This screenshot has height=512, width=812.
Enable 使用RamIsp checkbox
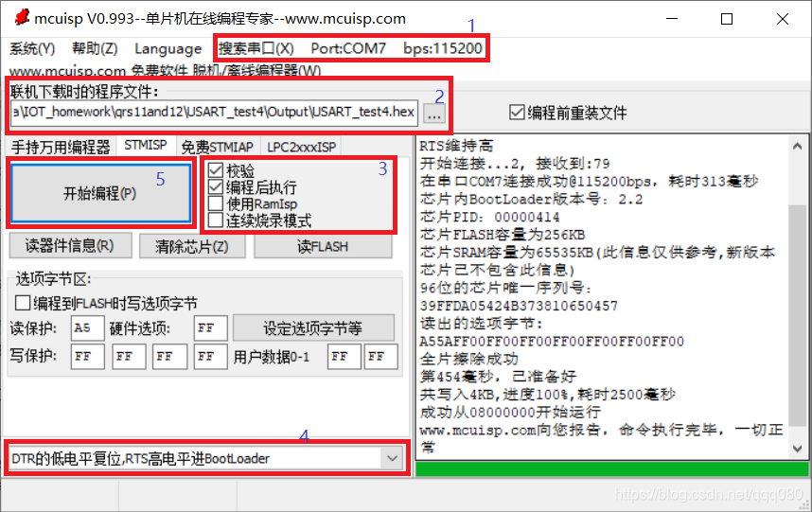252,203
